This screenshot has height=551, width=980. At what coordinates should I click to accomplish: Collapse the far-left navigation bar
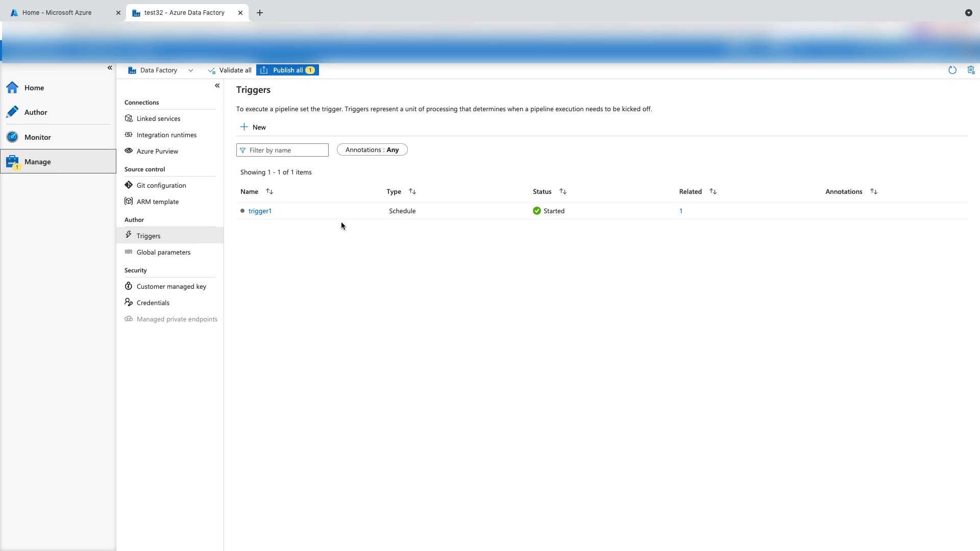pos(110,68)
